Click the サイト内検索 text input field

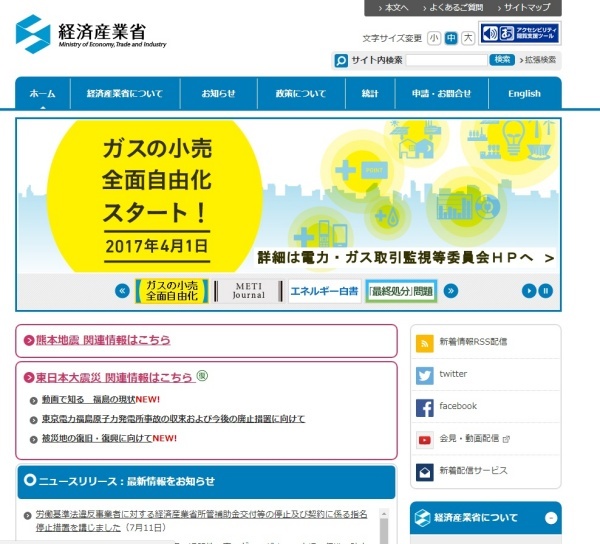tap(446, 60)
